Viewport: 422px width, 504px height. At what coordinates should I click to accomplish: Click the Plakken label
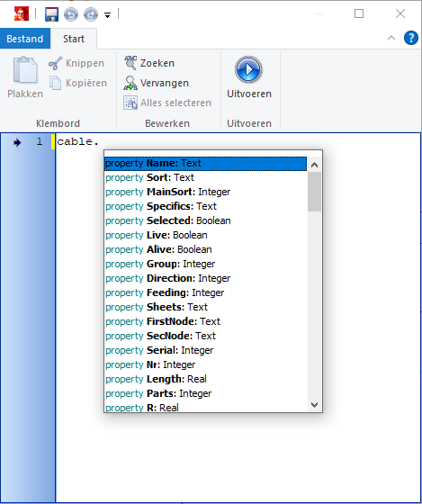click(25, 94)
